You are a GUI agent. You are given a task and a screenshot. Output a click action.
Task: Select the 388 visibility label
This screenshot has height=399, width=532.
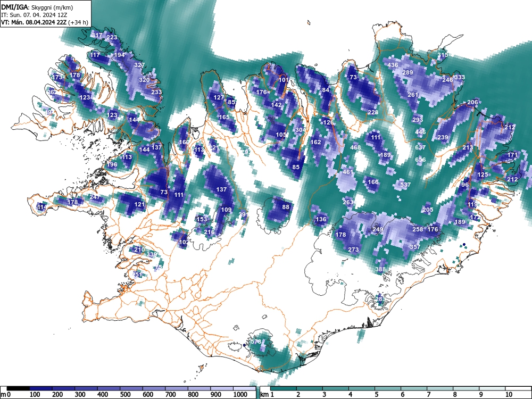click(380, 269)
